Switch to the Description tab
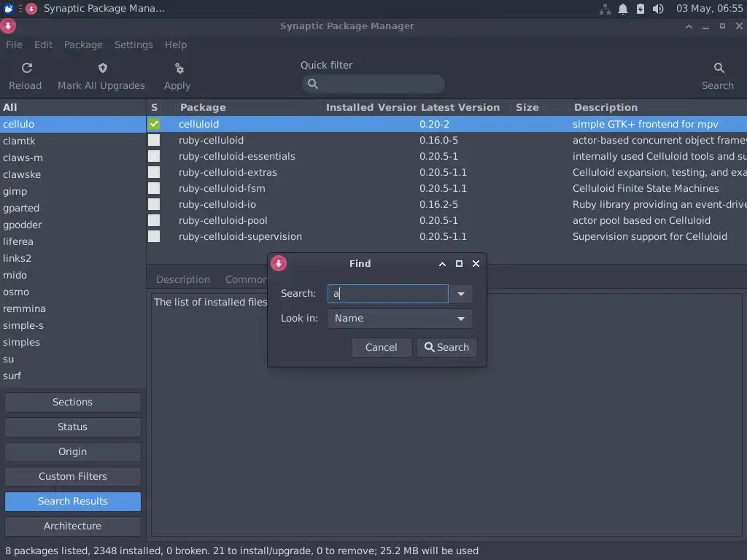Screen dimensions: 747x560 tap(183, 279)
